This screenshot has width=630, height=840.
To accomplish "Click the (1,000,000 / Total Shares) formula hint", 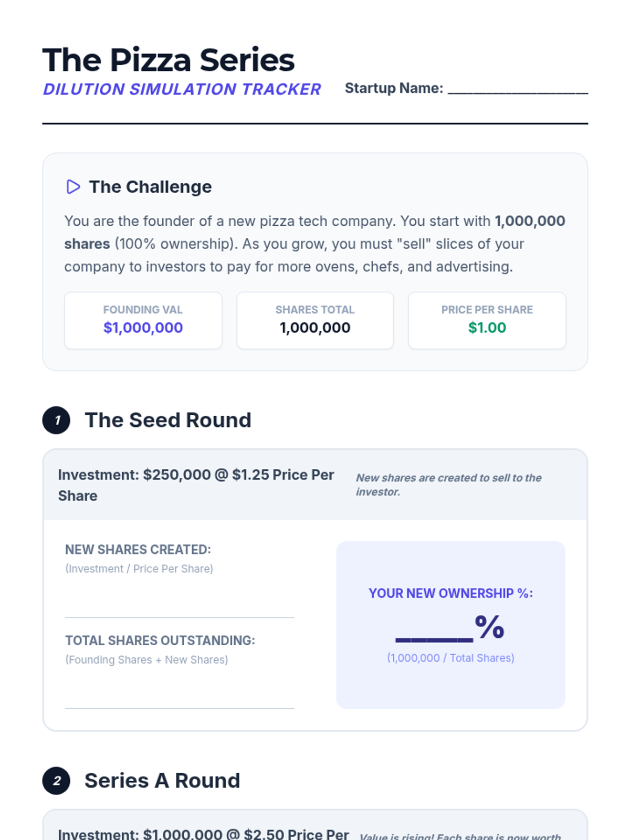I will pos(450,658).
